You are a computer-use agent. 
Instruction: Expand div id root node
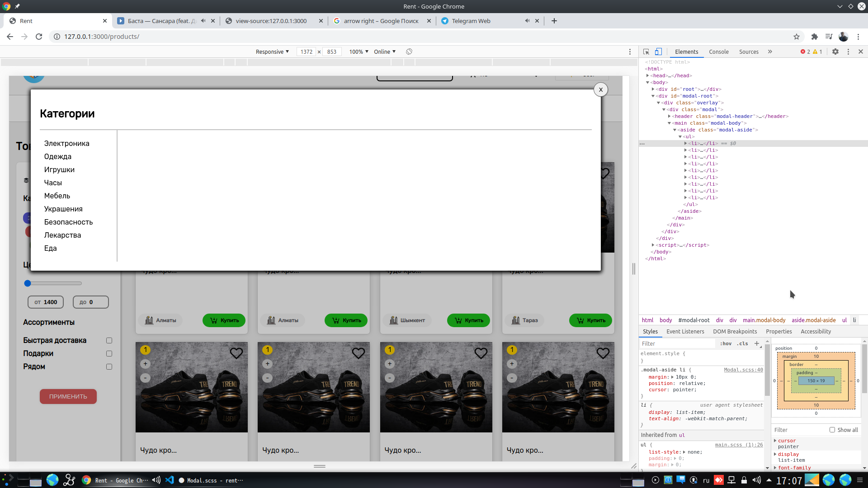click(x=653, y=89)
